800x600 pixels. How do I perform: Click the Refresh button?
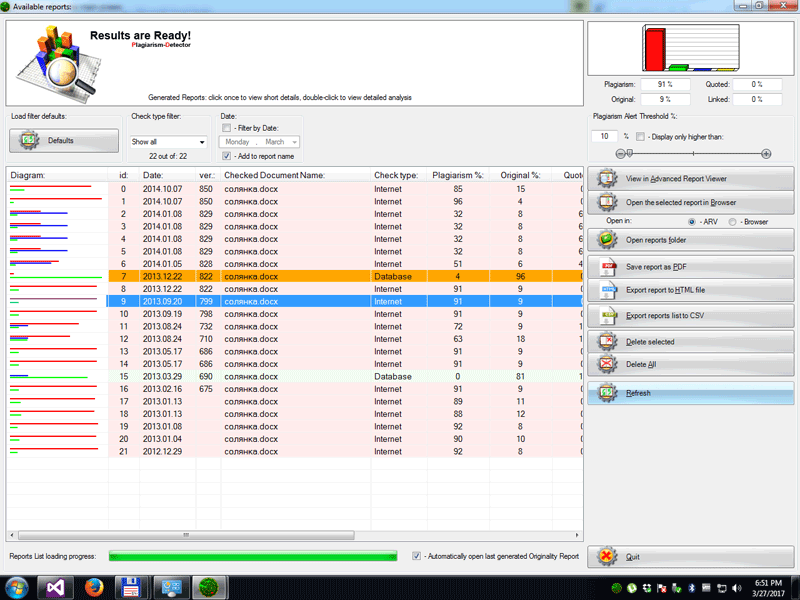(690, 393)
